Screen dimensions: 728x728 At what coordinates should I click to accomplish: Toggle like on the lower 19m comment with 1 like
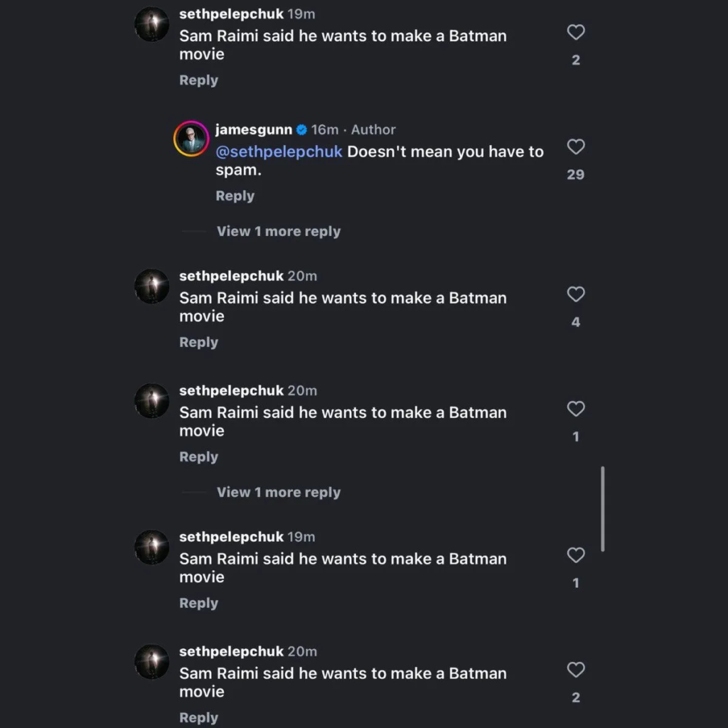pos(576,555)
